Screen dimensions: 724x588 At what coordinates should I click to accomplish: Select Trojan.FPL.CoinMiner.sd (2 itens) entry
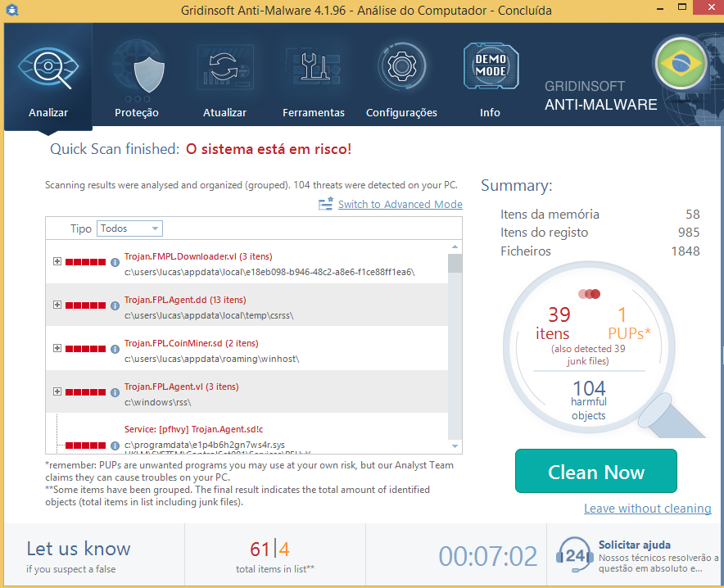click(191, 343)
